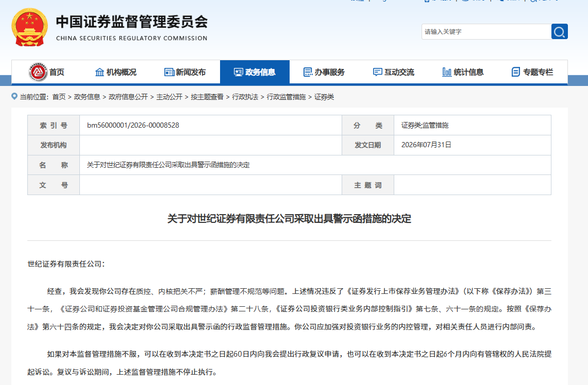588x385 pixels.
Task: Click the 专题专栏 page icon
Action: tap(516, 72)
